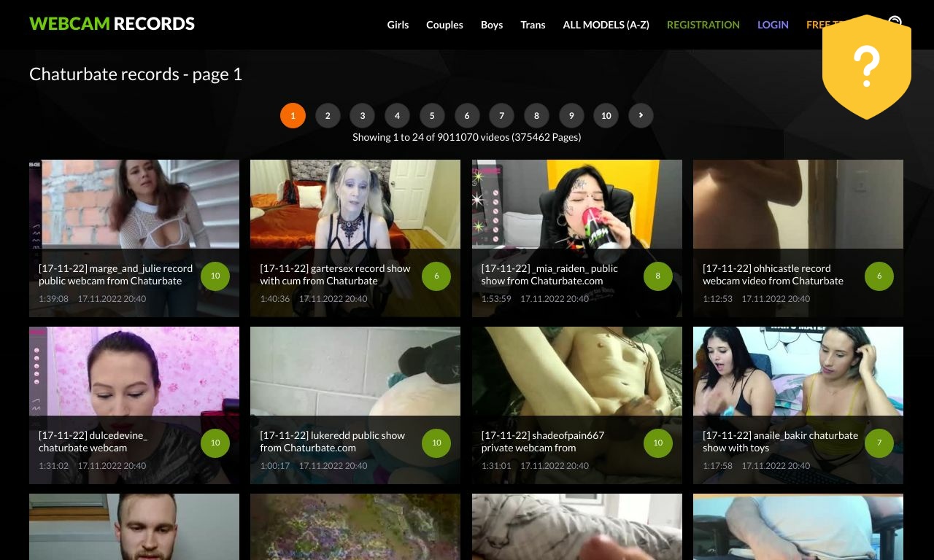Select the Girls menu item
Viewport: 934px width, 560px height.
[x=398, y=25]
